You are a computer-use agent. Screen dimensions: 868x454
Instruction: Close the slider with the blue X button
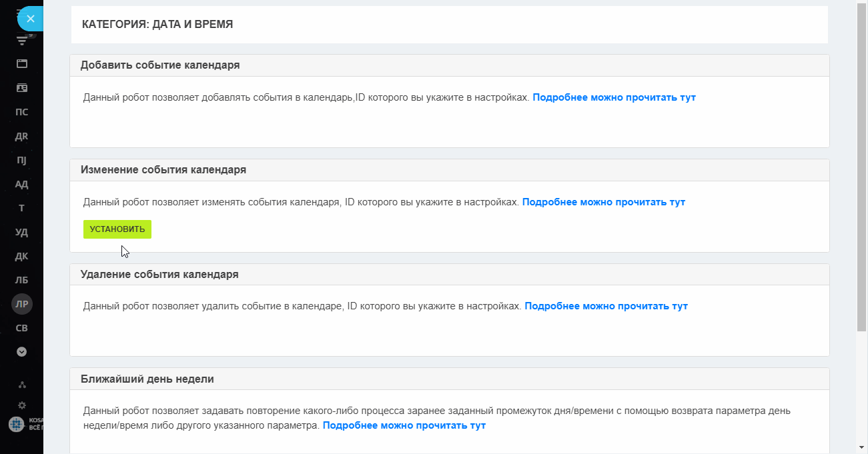pos(30,19)
